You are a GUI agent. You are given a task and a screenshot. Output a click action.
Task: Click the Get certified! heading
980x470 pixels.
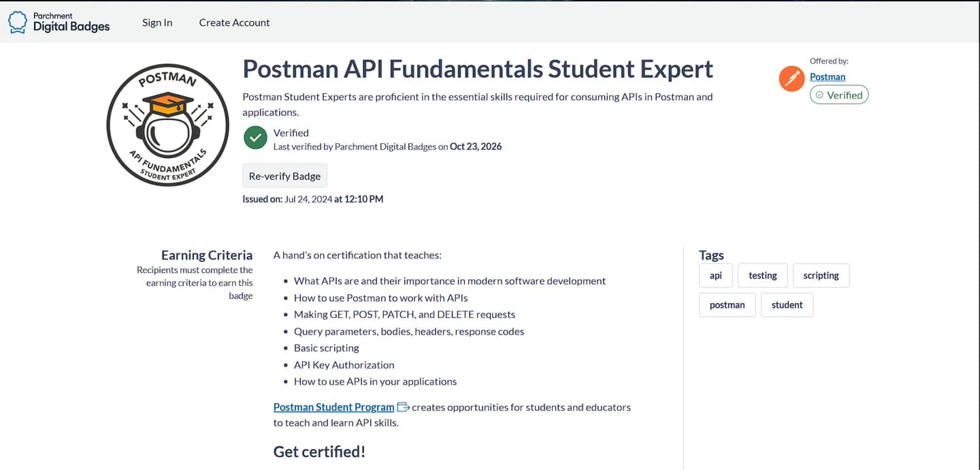coord(319,452)
